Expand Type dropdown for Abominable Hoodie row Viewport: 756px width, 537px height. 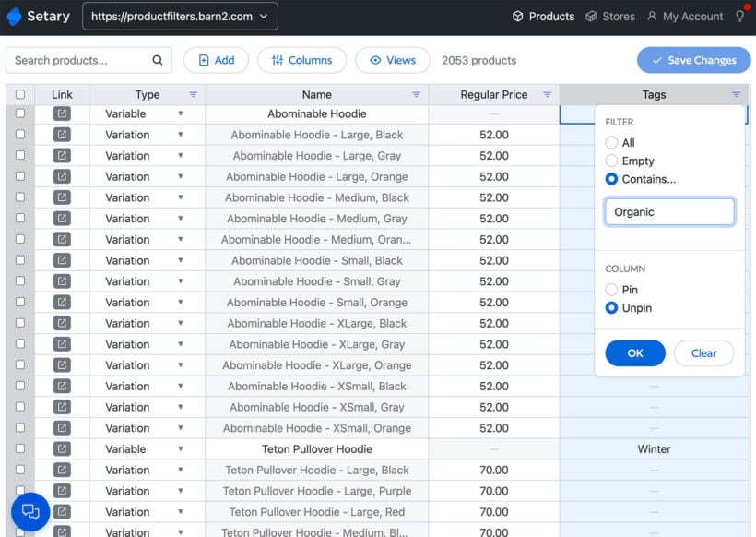(180, 114)
